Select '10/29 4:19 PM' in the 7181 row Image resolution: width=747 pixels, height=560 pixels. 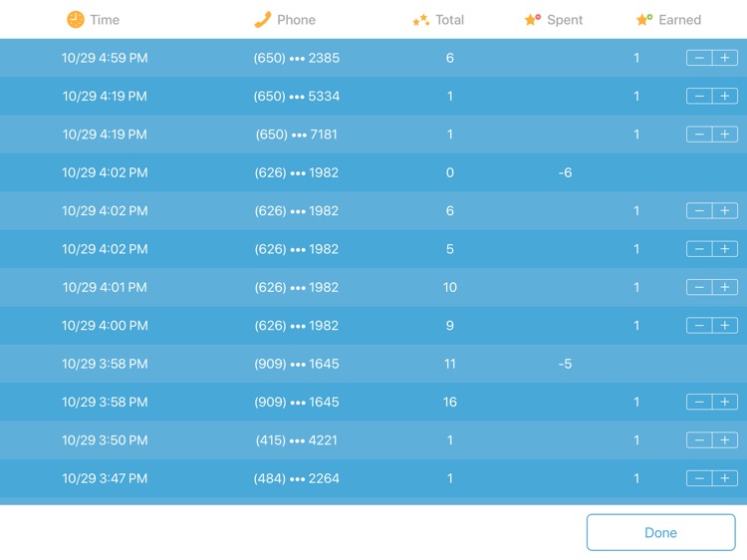105,134
